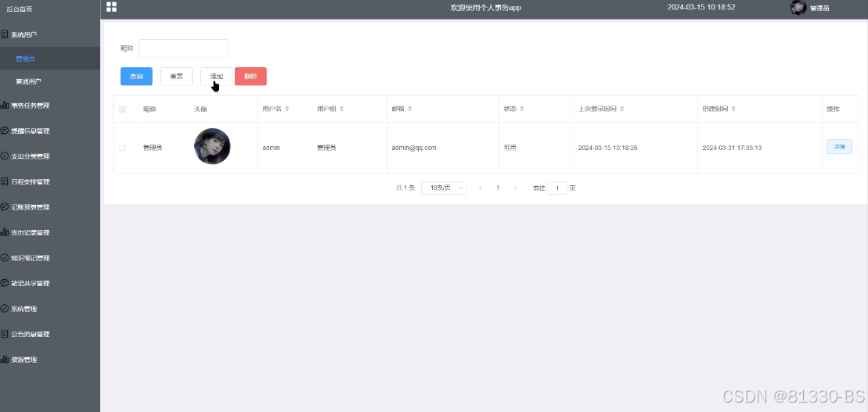
Task: Focus the 昵称 search input field
Action: 183,48
